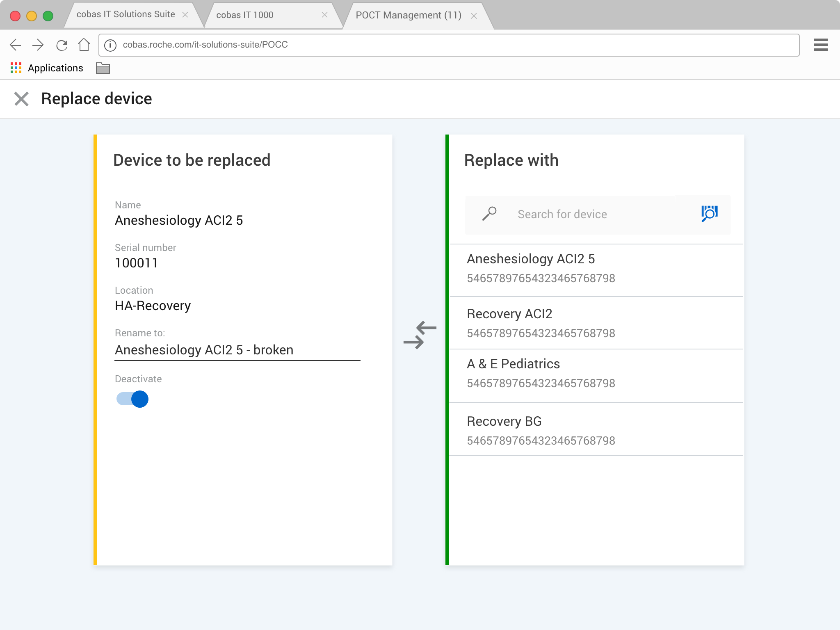The height and width of the screenshot is (630, 840).
Task: Click the browser forward arrow
Action: pos(38,45)
